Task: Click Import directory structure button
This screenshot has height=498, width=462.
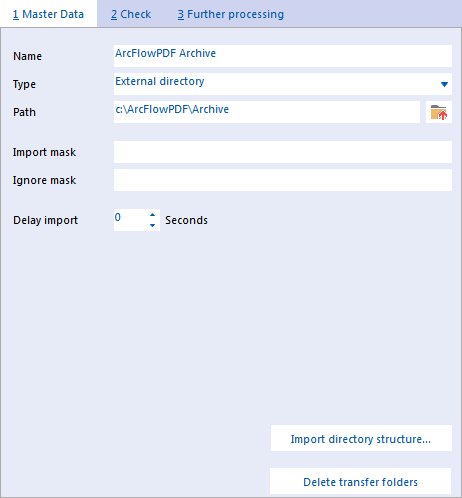Action: point(361,439)
